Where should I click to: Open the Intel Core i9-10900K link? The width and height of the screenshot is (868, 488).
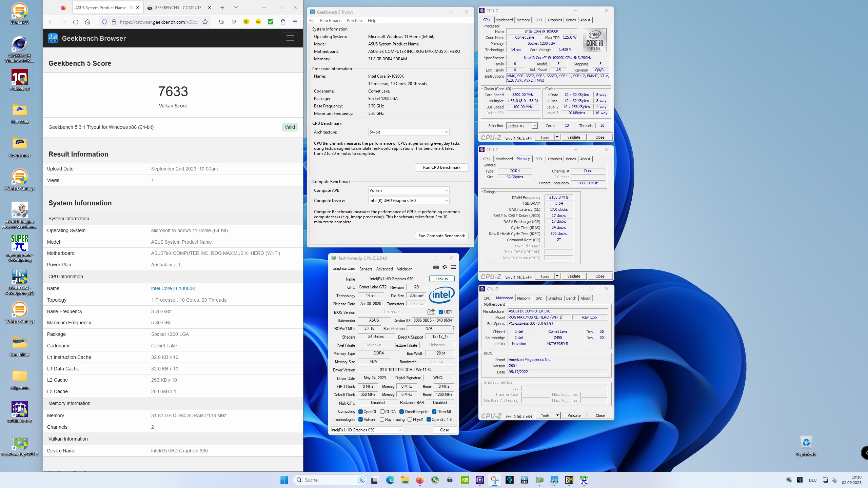(x=173, y=288)
